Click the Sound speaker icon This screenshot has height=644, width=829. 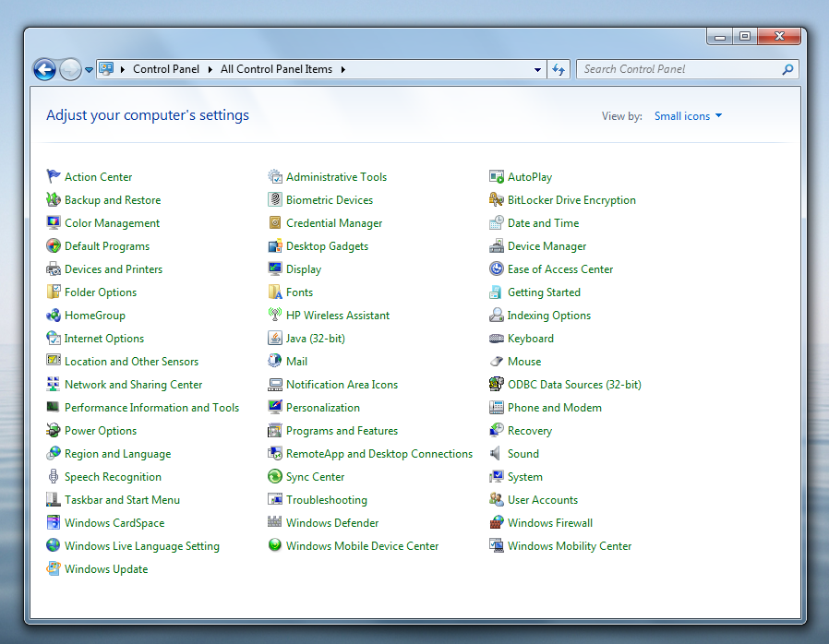point(497,454)
